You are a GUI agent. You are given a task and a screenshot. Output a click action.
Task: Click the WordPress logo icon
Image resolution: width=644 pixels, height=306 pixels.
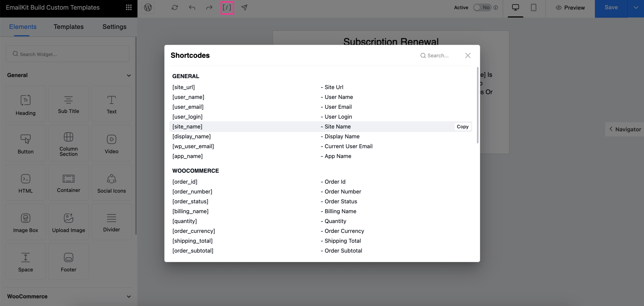[148, 8]
